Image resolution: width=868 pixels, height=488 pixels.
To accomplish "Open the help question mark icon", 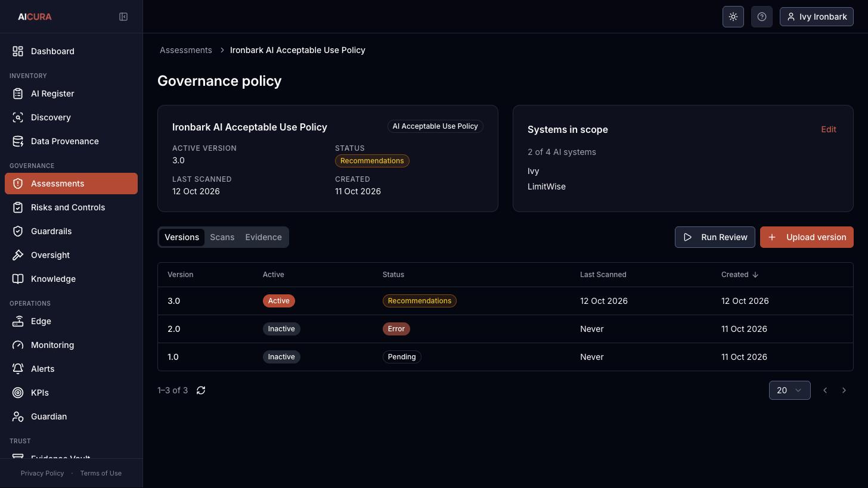I will pyautogui.click(x=762, y=17).
